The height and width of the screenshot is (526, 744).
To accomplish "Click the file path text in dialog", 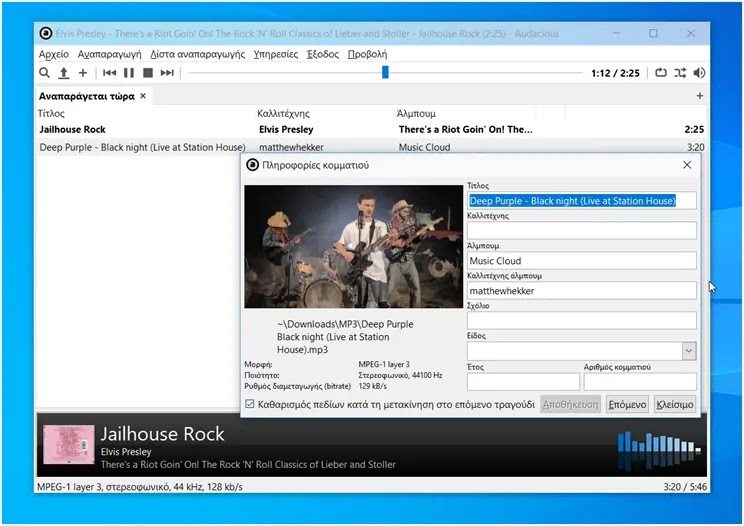I will point(345,337).
